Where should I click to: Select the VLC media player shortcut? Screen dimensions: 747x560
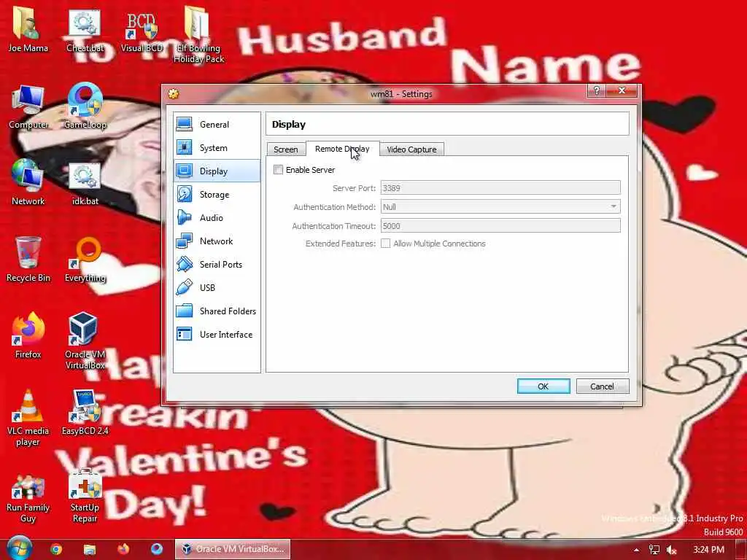[x=28, y=418]
